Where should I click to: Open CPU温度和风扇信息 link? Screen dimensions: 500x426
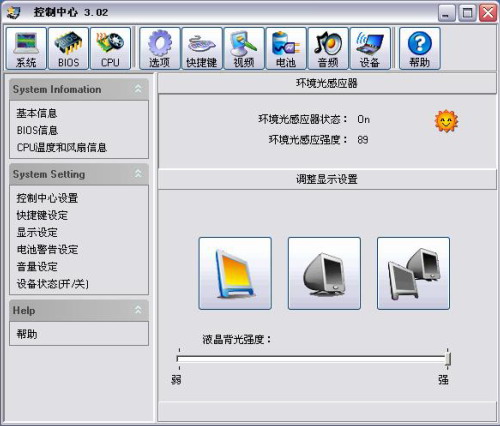[62, 147]
